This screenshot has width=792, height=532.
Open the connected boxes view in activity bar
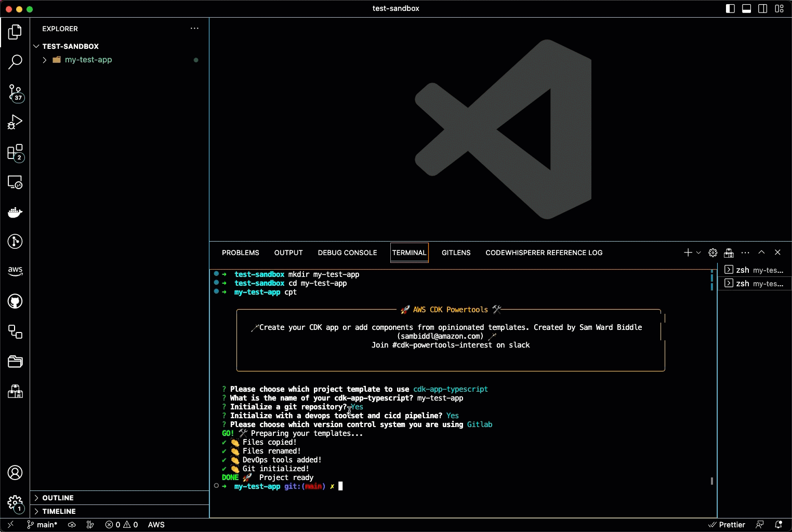coord(15,331)
